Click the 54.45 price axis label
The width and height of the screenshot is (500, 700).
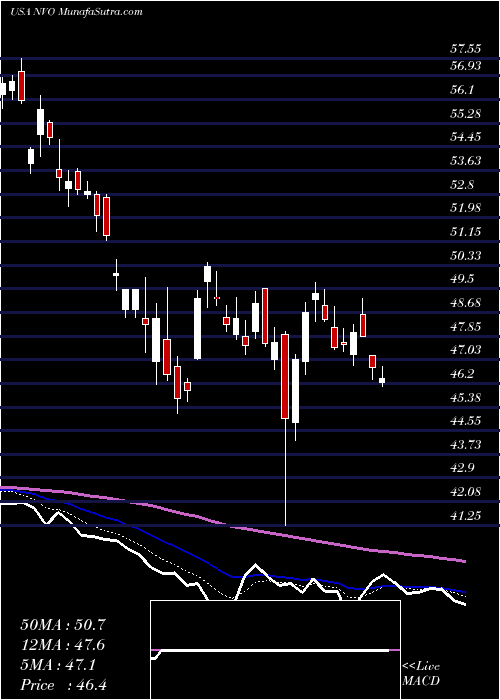tap(465, 137)
